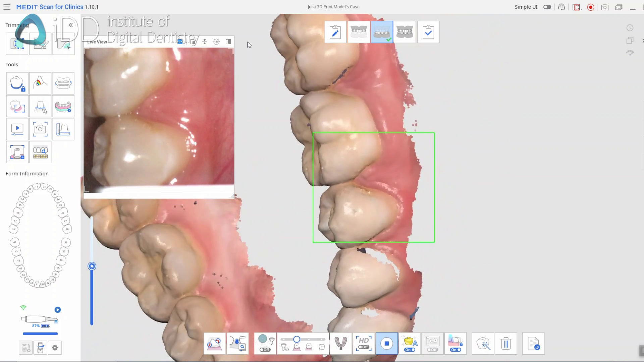The width and height of the screenshot is (644, 362).
Task: Open the scanner settings gear
Action: click(x=55, y=348)
